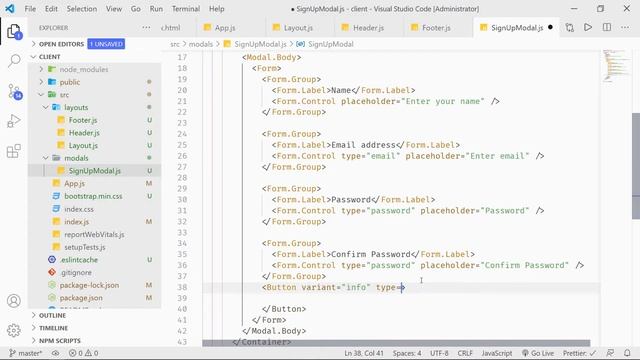
Task: Open the Terminal menu
Action: click(186, 9)
